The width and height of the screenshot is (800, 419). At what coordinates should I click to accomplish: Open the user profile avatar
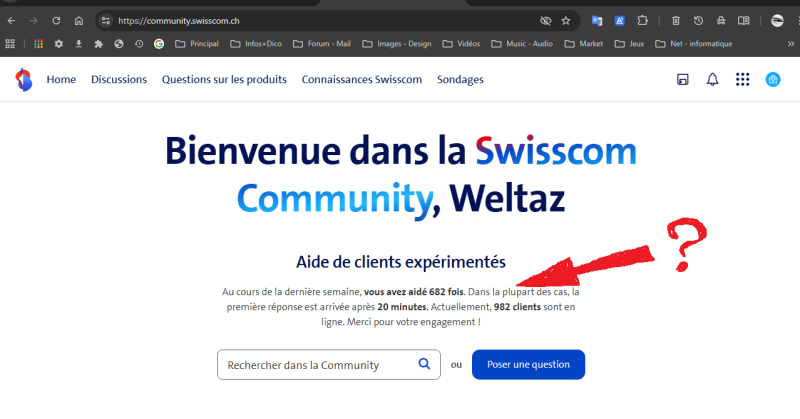pos(773,80)
